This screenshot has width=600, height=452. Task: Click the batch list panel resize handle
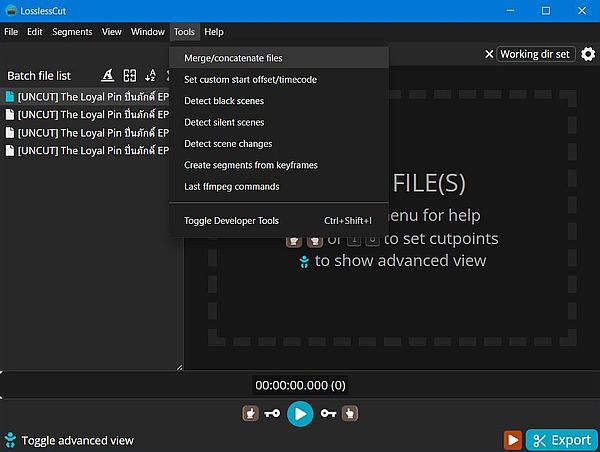tap(179, 367)
